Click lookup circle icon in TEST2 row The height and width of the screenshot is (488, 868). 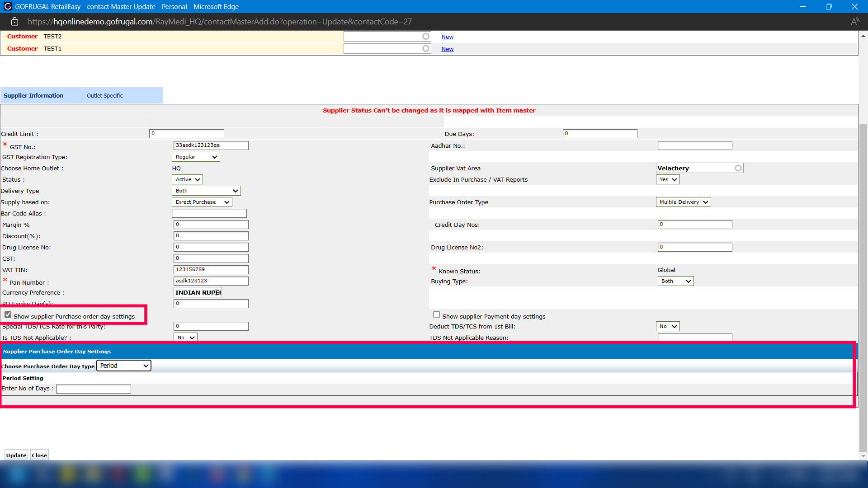426,36
